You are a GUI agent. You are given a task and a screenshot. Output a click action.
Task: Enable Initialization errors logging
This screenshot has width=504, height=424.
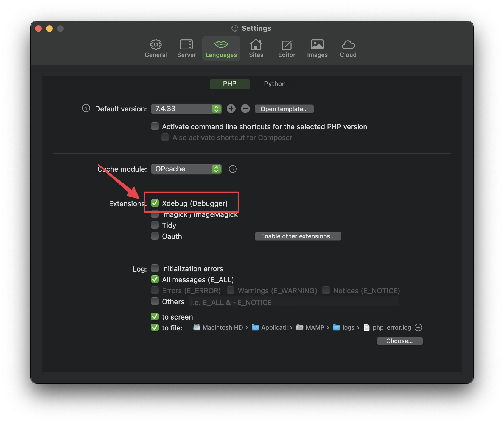[155, 268]
